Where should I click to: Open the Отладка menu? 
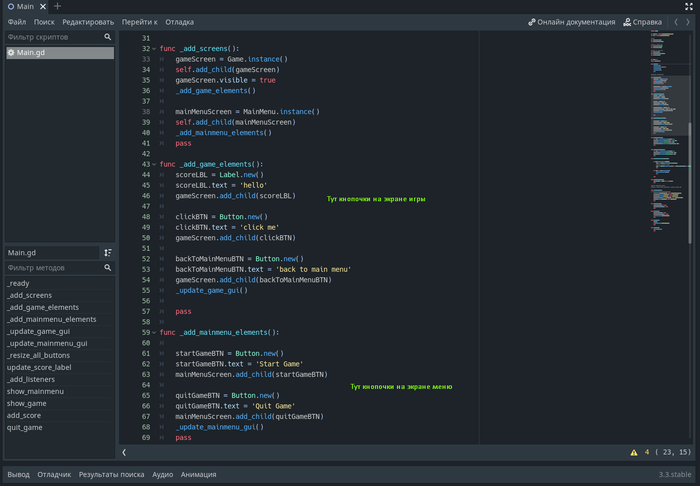pyautogui.click(x=180, y=21)
